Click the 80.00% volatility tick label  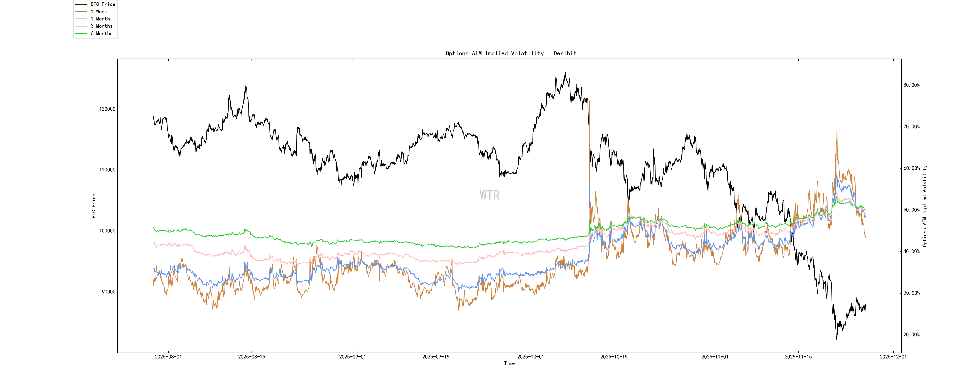912,85
